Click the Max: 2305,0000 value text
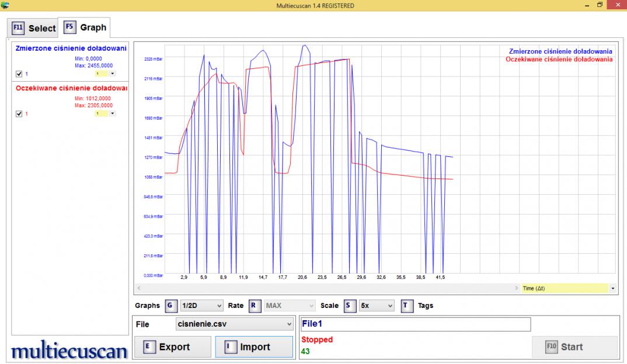 [x=93, y=106]
